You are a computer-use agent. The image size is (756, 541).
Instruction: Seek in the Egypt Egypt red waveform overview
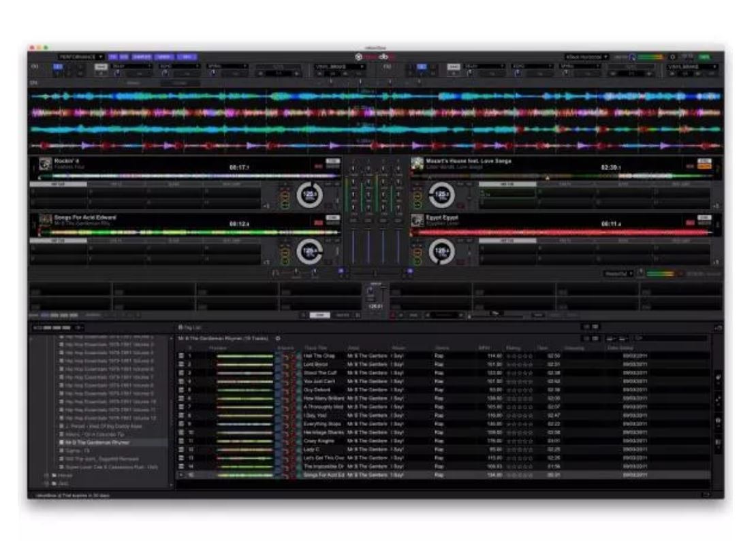(562, 233)
